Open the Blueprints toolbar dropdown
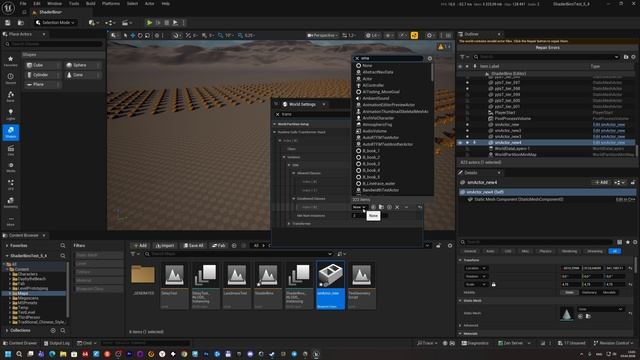This screenshot has width=640, height=360. pyautogui.click(x=109, y=22)
